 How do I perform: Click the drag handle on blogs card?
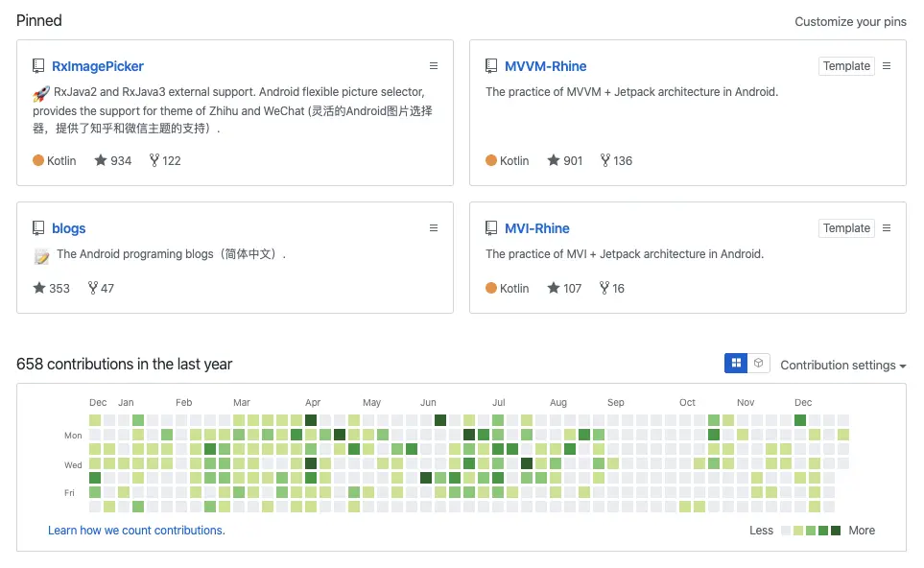434,228
